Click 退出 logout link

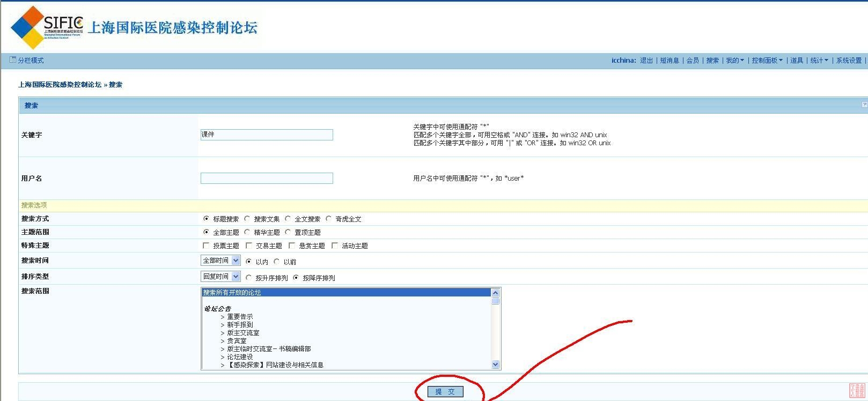click(646, 61)
